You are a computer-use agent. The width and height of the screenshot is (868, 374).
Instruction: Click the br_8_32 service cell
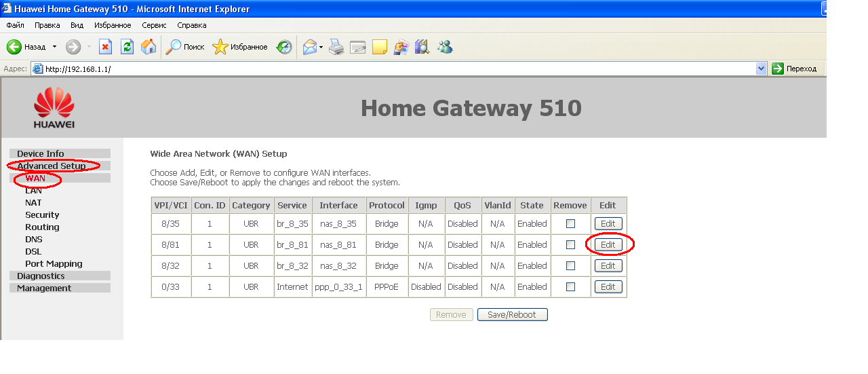click(x=292, y=265)
